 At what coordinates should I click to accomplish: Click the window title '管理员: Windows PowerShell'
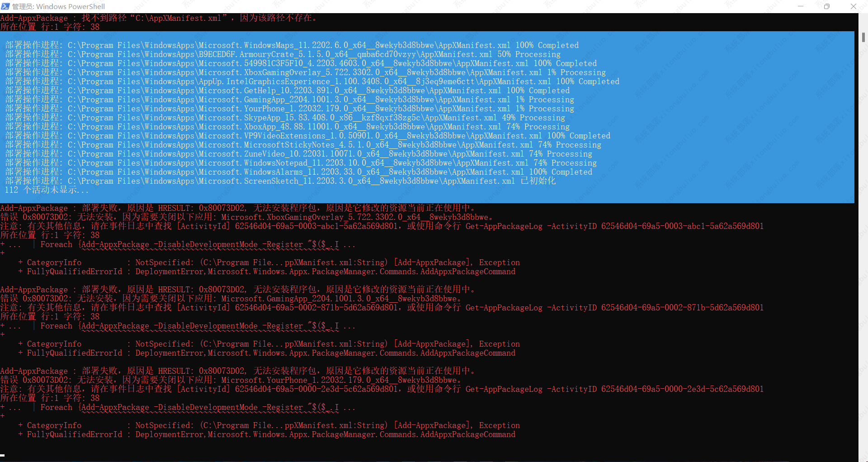(x=58, y=6)
